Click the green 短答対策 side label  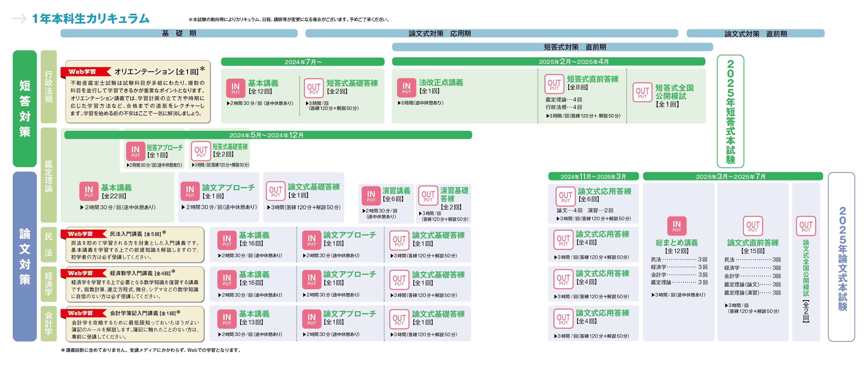[25, 109]
